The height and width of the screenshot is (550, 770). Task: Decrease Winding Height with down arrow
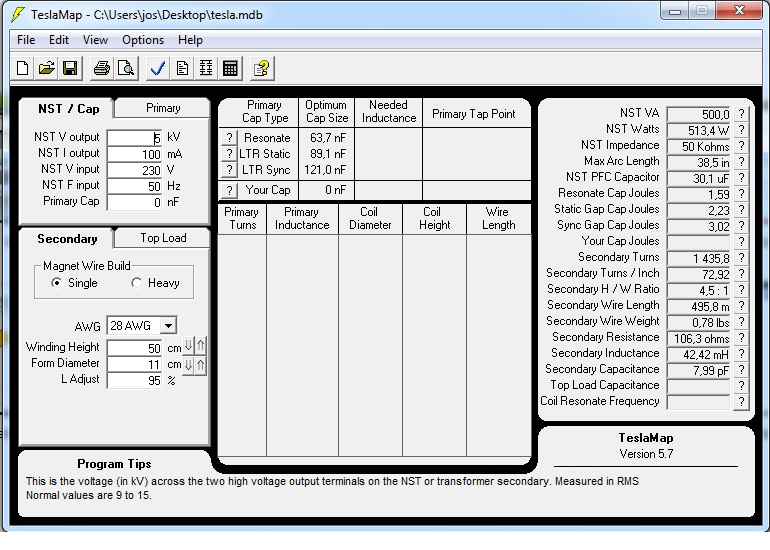click(x=188, y=346)
